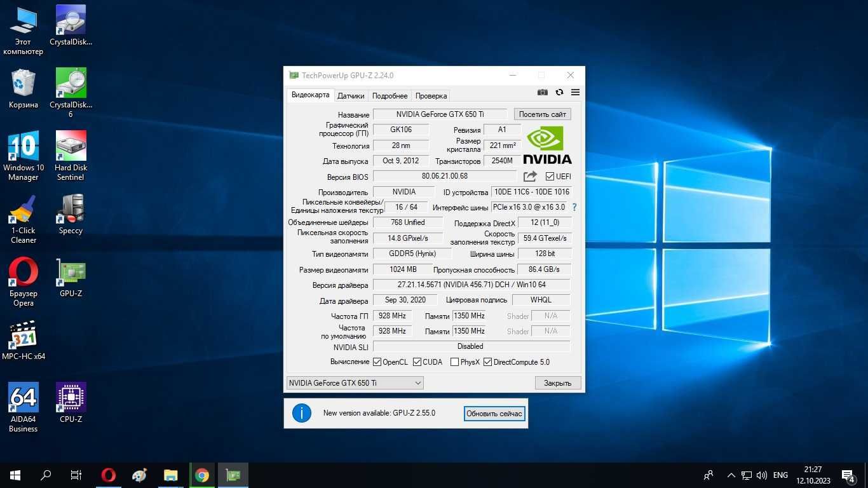The width and height of the screenshot is (868, 488).
Task: Click the GK106 graphics processor field
Action: [401, 130]
